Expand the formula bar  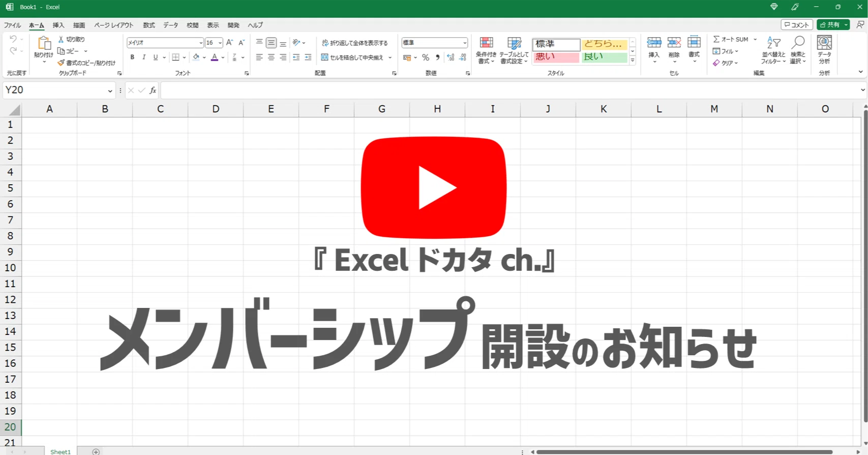coord(862,90)
